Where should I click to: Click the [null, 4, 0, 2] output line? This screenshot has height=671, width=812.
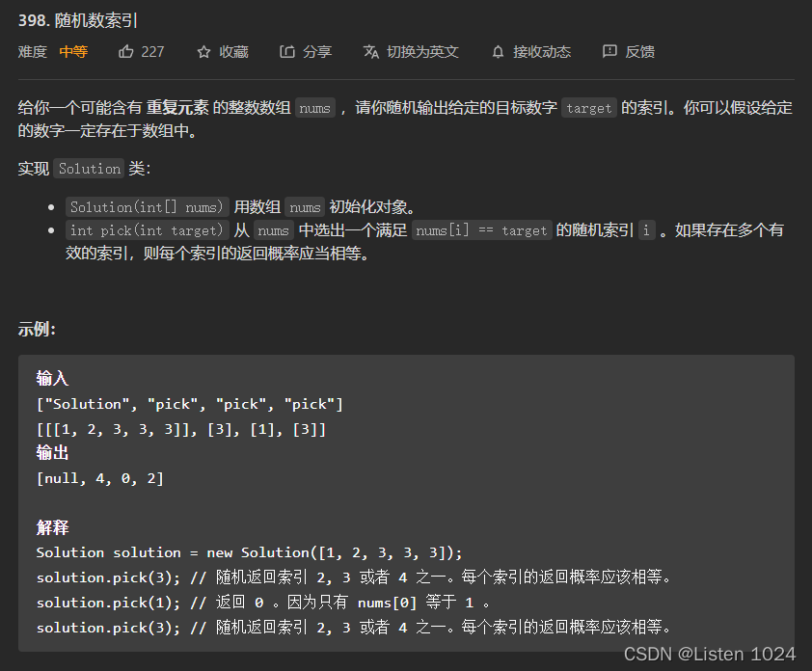coord(100,478)
